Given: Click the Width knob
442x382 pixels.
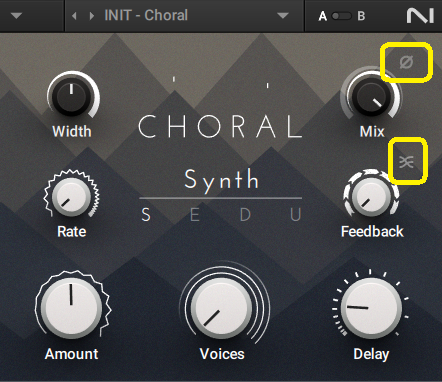Looking at the screenshot, I should point(72,97).
